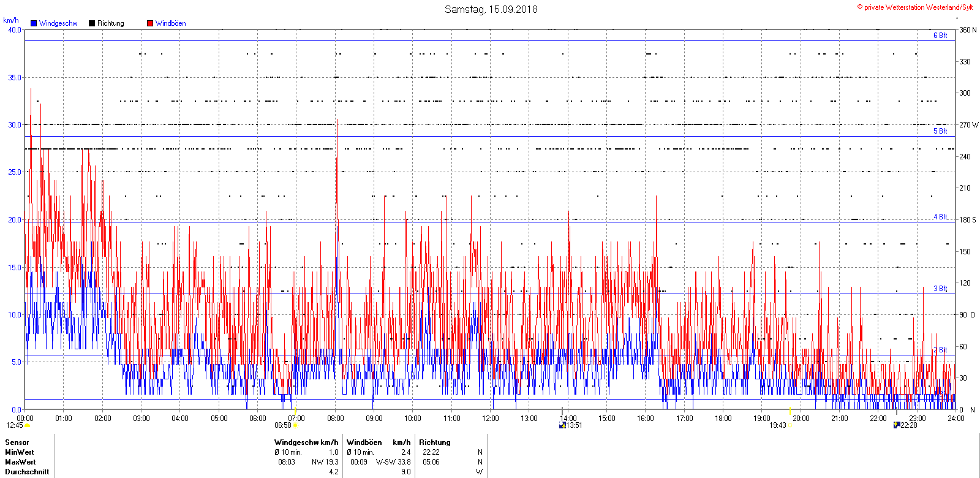This screenshot has height=478, width=980.
Task: Click the 18:00 time axis label
Action: [723, 419]
